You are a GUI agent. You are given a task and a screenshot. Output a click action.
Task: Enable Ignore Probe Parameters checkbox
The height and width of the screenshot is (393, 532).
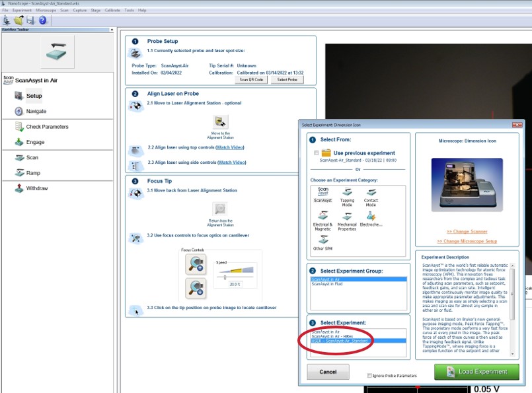[369, 376]
